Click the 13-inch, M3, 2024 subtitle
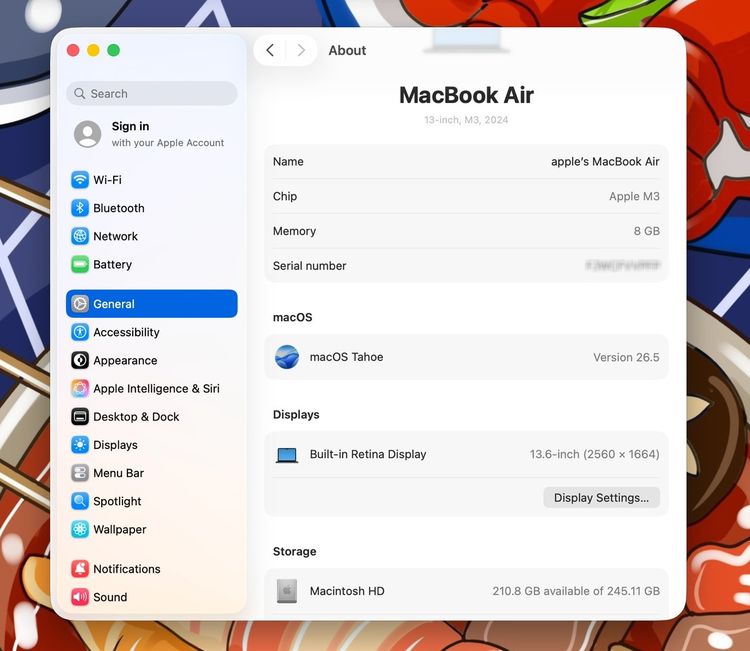750x651 pixels. pyautogui.click(x=466, y=120)
